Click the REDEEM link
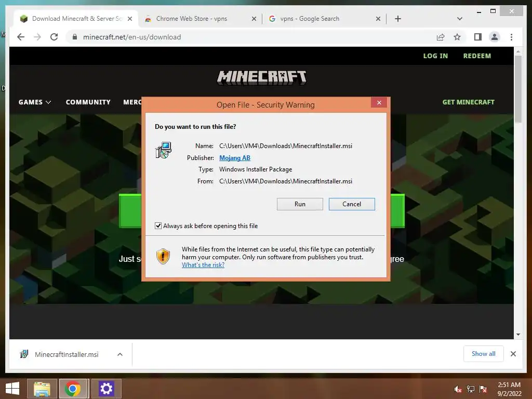 (477, 56)
